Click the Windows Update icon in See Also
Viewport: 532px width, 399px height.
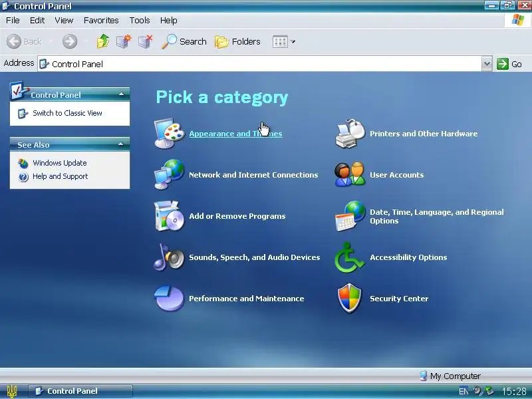(x=23, y=163)
